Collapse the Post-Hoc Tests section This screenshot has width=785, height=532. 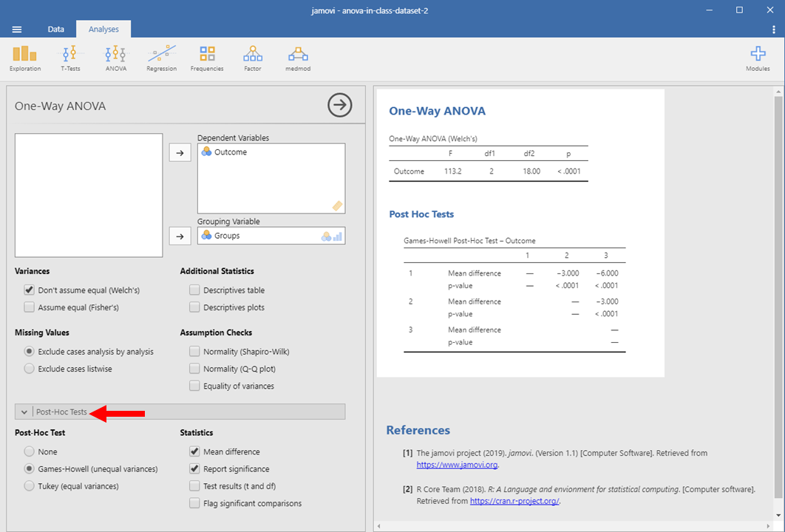(x=25, y=412)
